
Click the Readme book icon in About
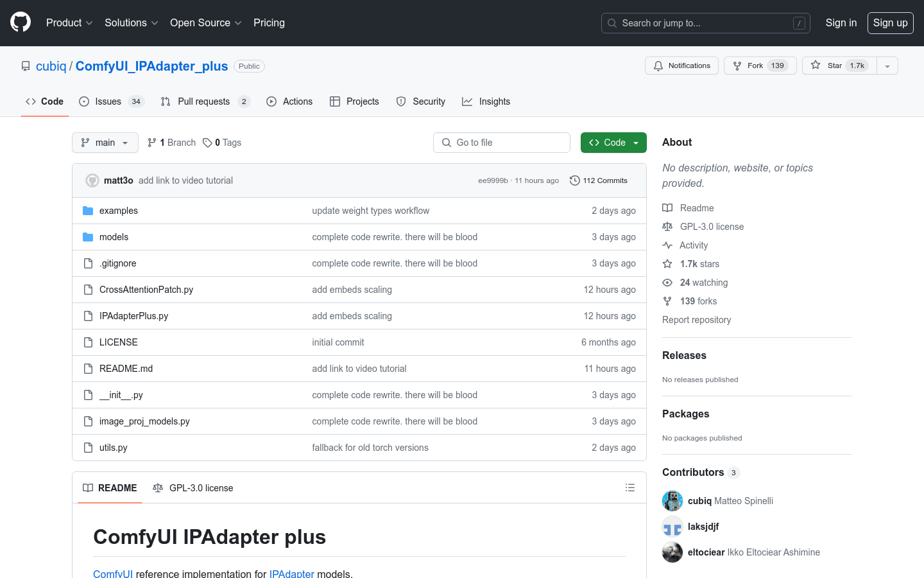[x=667, y=207]
